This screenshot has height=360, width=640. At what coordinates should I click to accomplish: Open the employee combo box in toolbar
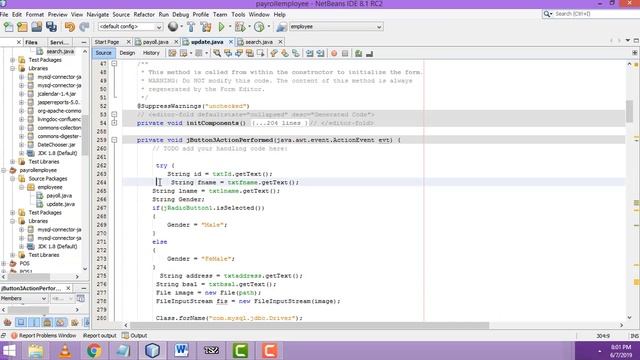click(336, 27)
